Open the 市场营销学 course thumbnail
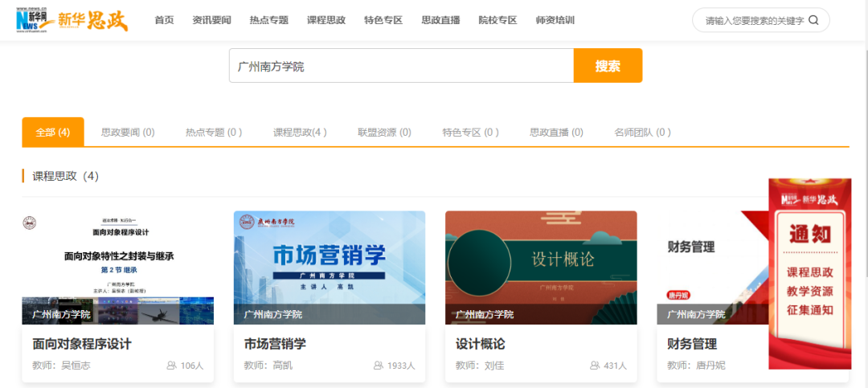The height and width of the screenshot is (388, 868). pos(329,267)
